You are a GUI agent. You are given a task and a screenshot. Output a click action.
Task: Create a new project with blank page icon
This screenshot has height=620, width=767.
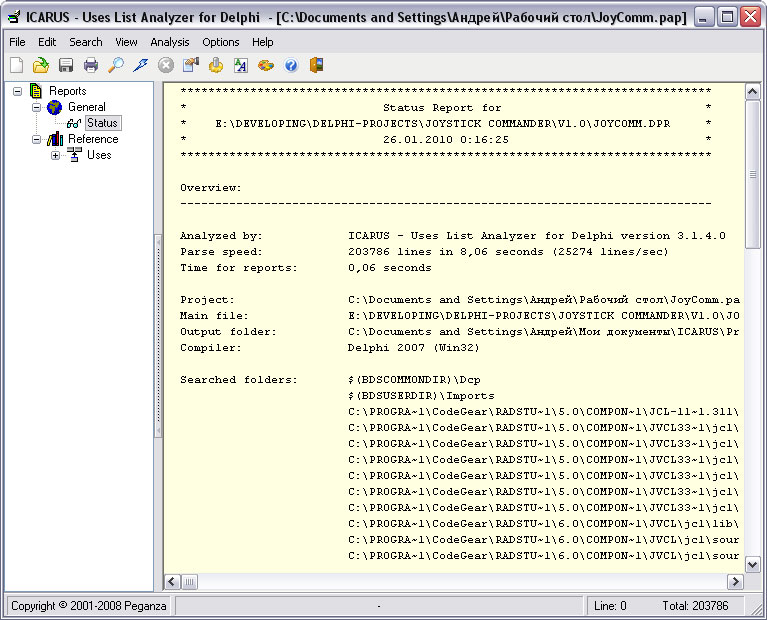(17, 65)
